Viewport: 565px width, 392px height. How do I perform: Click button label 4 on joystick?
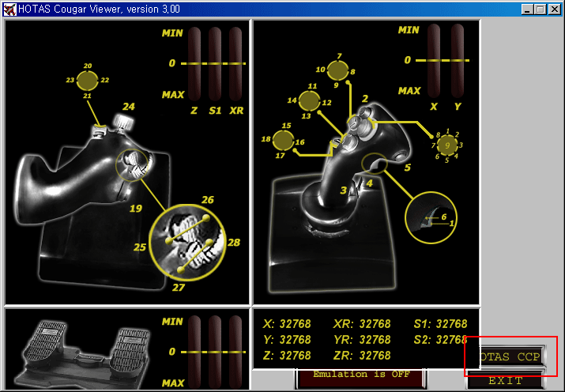(369, 183)
